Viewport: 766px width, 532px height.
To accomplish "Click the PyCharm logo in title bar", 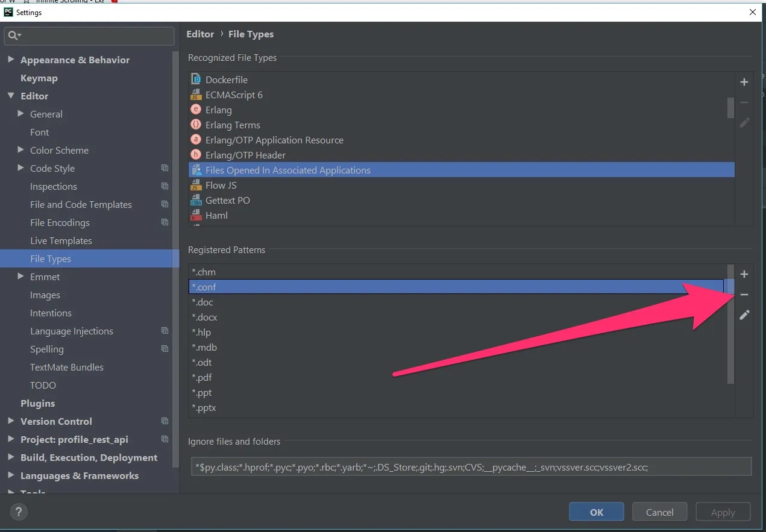I will pos(8,12).
